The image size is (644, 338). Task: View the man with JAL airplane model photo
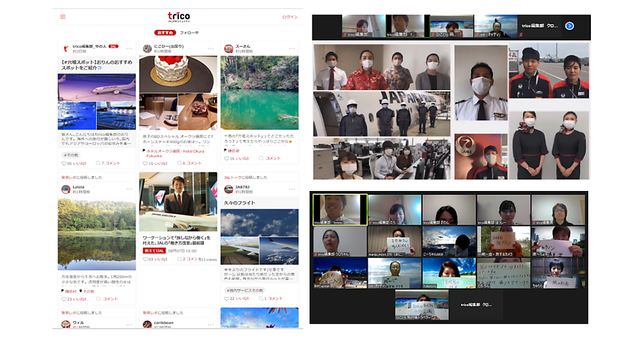click(x=178, y=202)
